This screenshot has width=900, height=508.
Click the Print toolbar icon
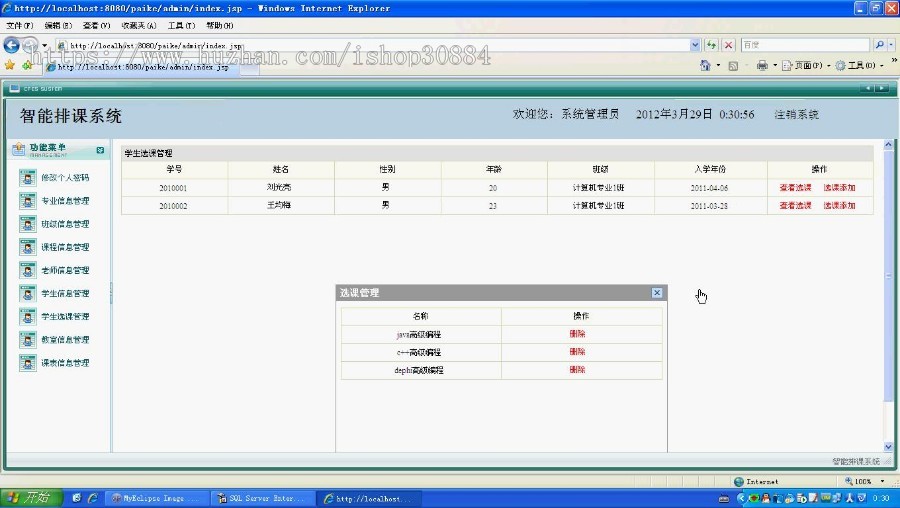pyautogui.click(x=762, y=65)
